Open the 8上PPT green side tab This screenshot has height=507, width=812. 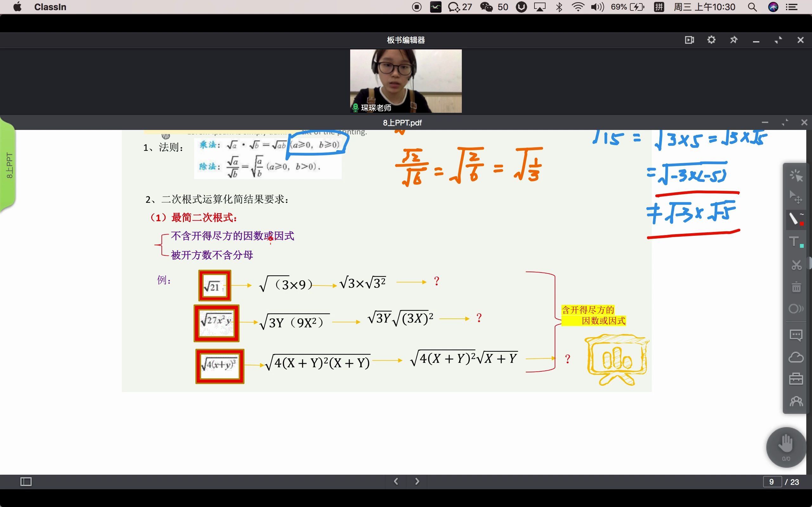point(9,166)
